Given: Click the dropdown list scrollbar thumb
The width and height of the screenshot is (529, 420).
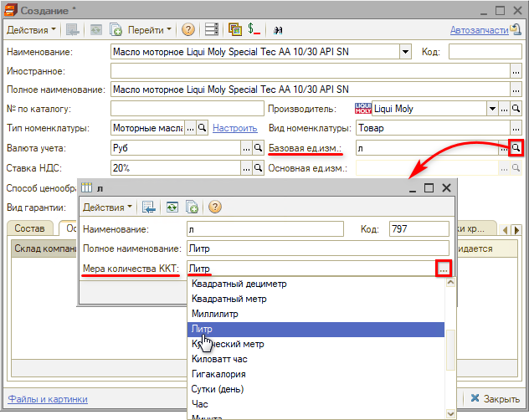Looking at the screenshot, I should tap(450, 351).
